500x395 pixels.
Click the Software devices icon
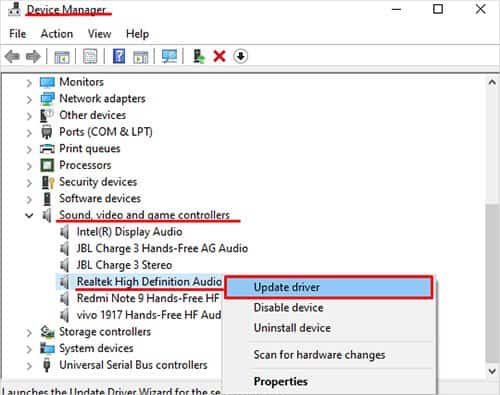click(47, 199)
